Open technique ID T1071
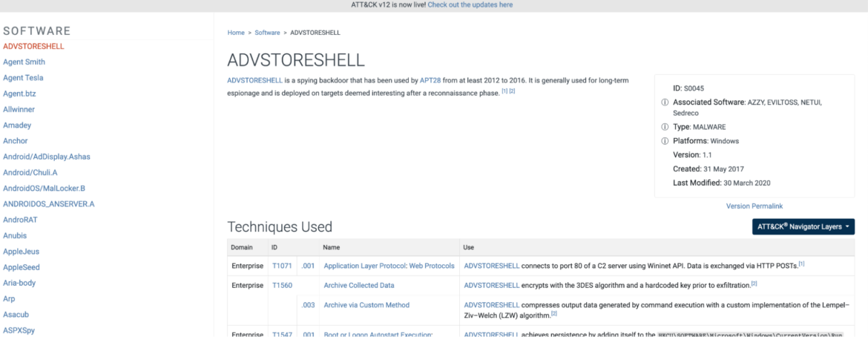This screenshot has width=868, height=337. (281, 266)
